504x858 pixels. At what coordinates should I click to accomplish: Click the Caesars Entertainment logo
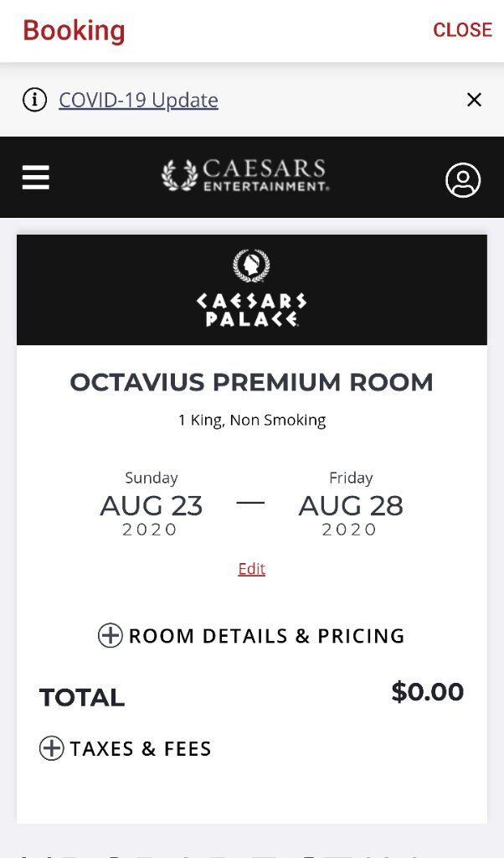point(245,175)
